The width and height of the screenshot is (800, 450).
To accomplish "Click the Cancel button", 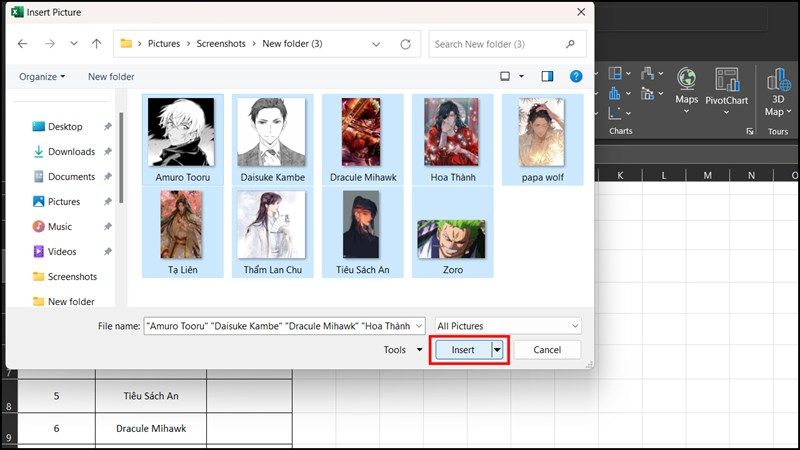I will pyautogui.click(x=547, y=350).
